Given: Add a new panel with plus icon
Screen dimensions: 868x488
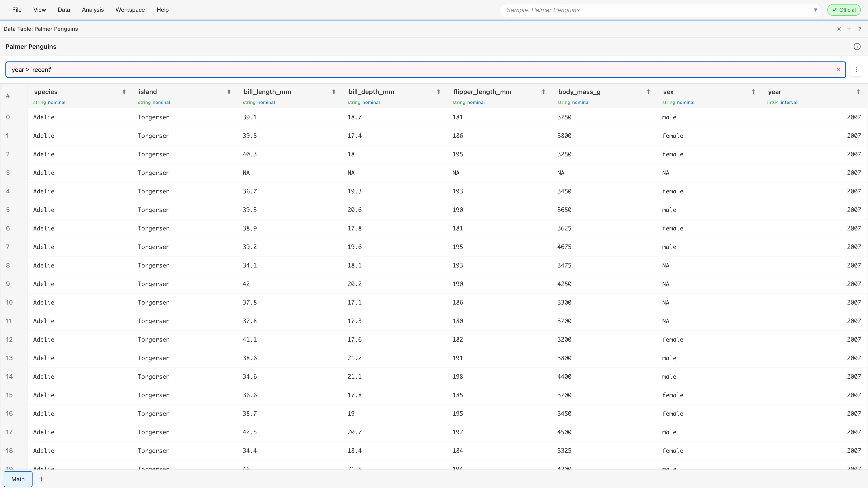Looking at the screenshot, I should coord(849,29).
